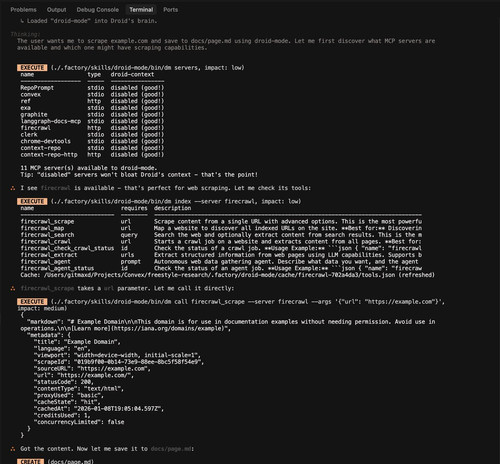Click the 'requires' column header
The image size is (500, 464).
134,208
